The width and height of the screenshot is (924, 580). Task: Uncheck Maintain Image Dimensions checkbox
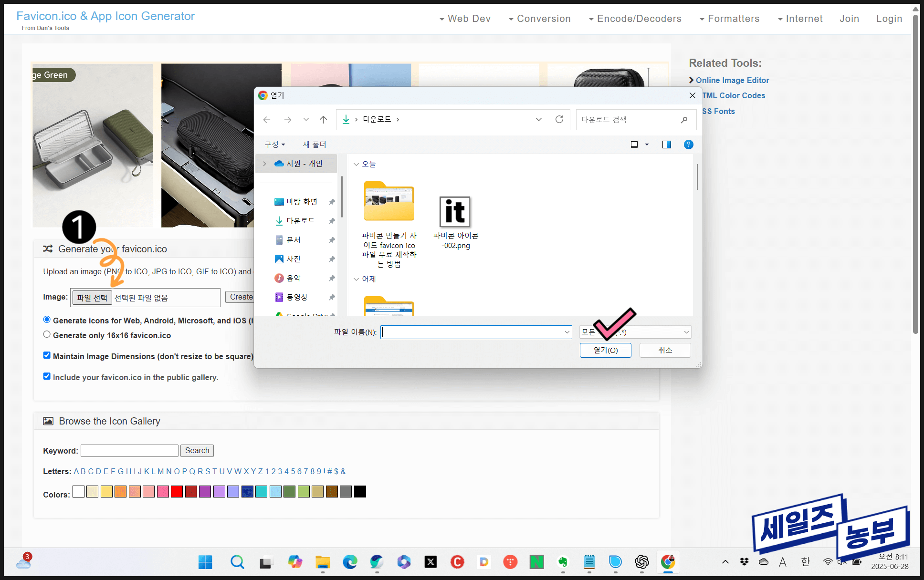point(47,355)
